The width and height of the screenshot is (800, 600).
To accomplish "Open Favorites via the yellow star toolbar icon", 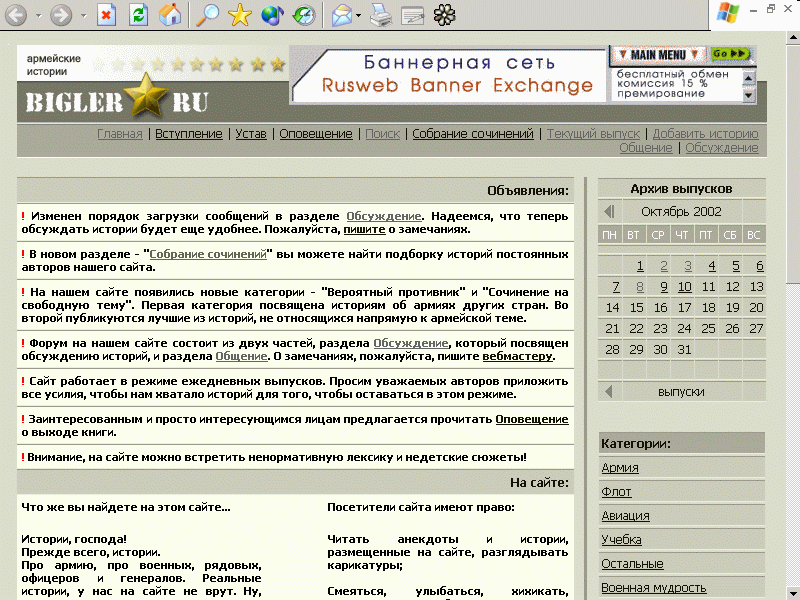I will [x=240, y=15].
